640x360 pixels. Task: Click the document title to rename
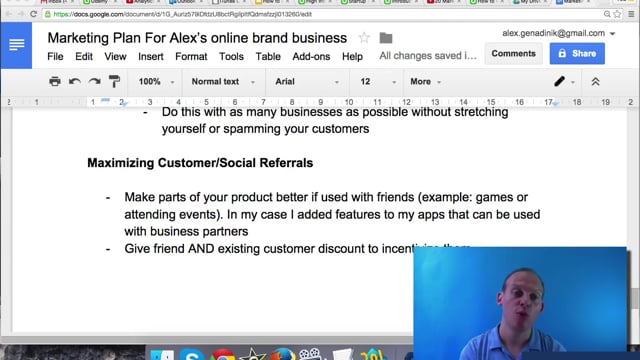[197, 38]
